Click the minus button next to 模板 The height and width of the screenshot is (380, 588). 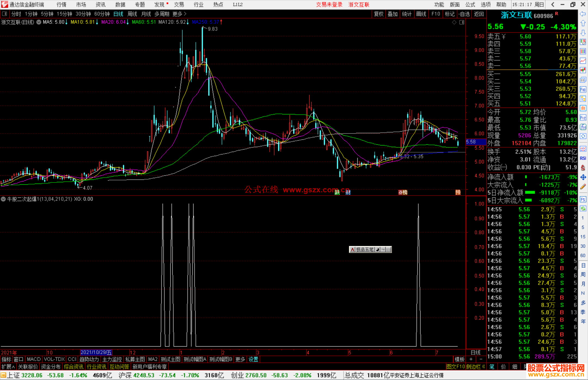481,359
